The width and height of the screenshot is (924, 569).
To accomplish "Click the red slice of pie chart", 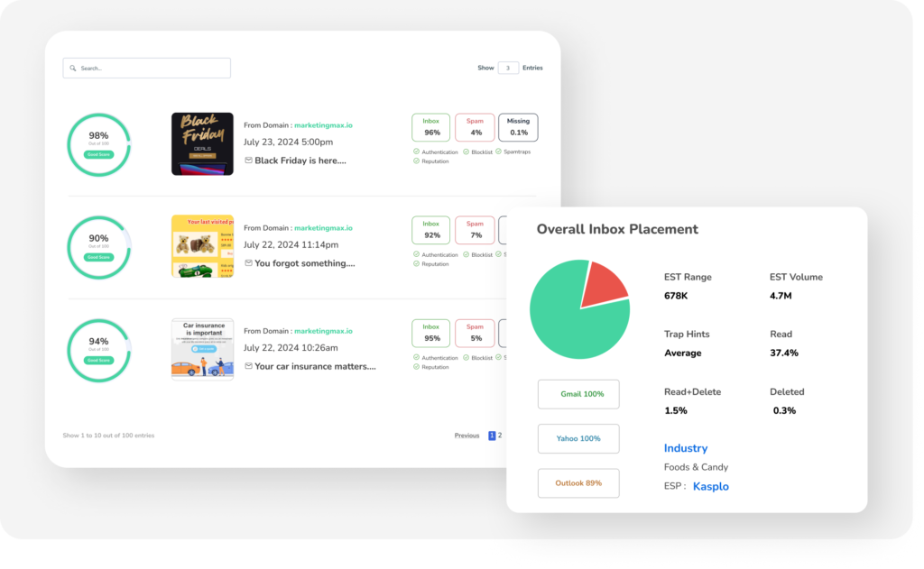I will point(603,284).
